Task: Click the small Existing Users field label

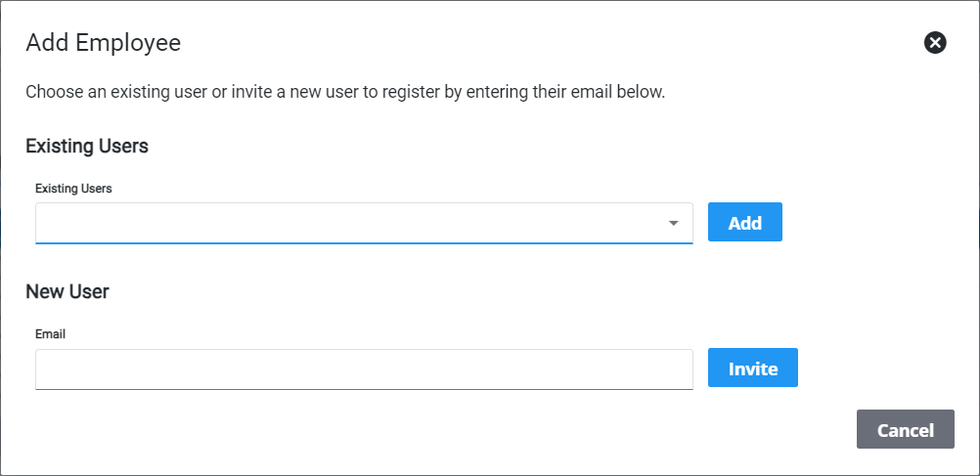Action: [x=73, y=188]
